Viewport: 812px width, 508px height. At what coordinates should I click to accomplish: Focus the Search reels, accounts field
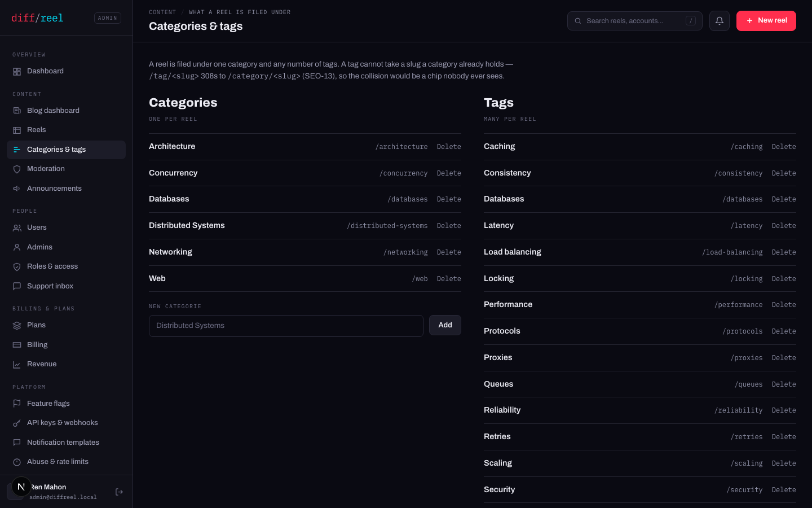click(635, 21)
